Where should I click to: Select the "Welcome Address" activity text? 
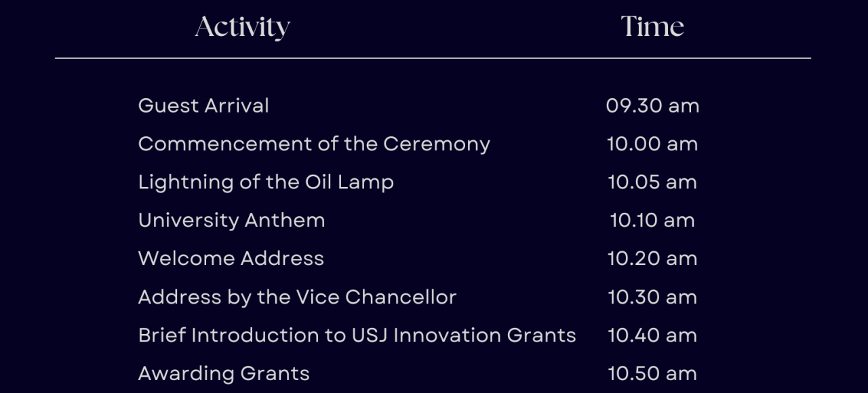coord(231,258)
